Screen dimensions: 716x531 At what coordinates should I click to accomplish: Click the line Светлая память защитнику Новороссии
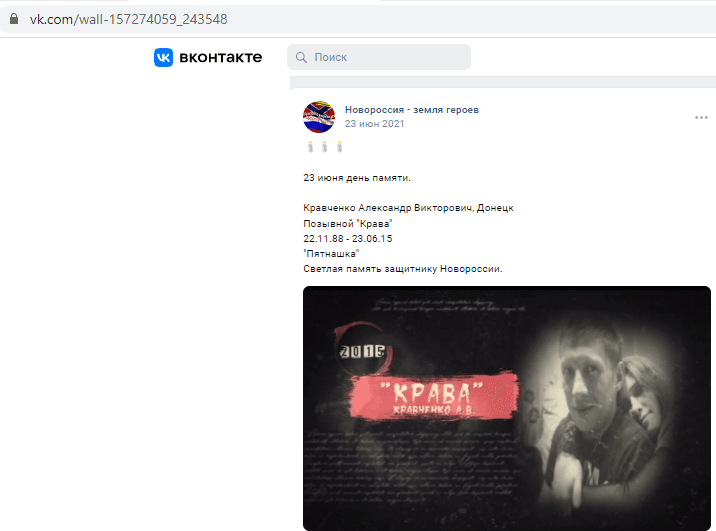click(x=403, y=268)
